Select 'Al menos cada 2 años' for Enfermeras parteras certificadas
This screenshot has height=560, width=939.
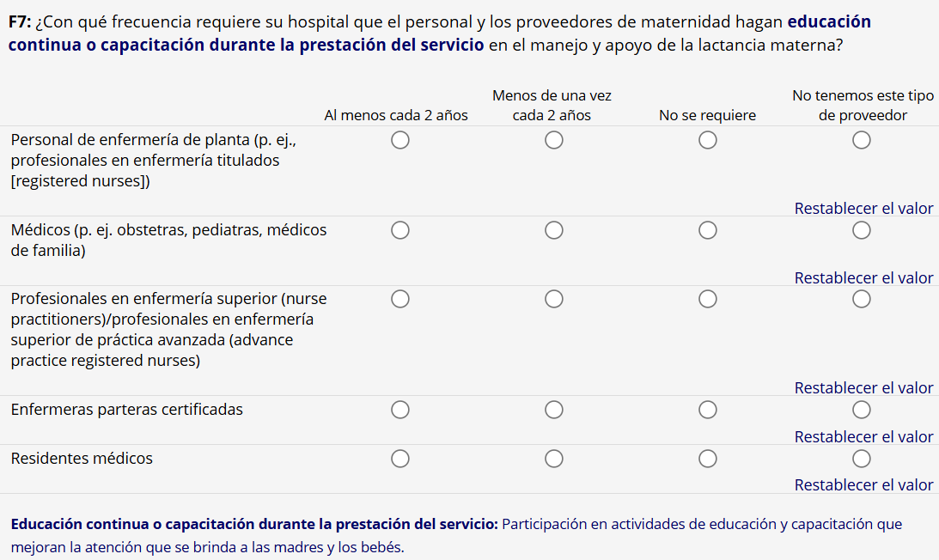click(x=399, y=410)
